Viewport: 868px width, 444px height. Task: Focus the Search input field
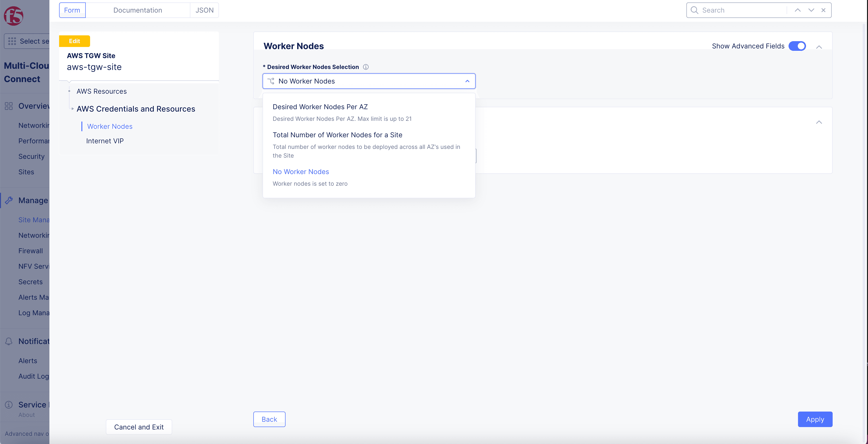click(x=743, y=10)
